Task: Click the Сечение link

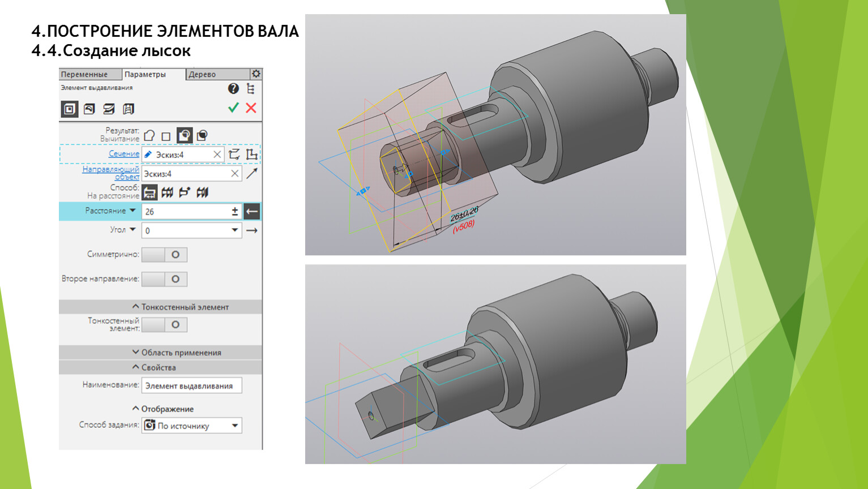Action: (x=124, y=153)
